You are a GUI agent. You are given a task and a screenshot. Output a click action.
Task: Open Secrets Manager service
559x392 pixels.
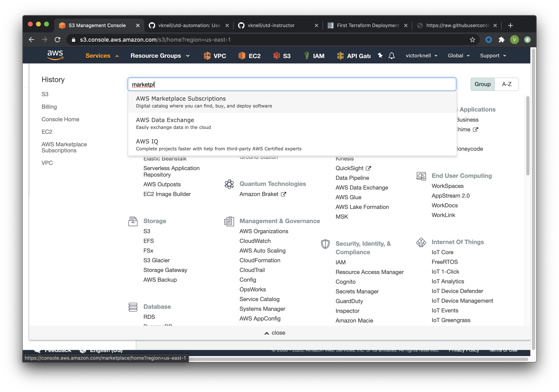click(x=357, y=291)
